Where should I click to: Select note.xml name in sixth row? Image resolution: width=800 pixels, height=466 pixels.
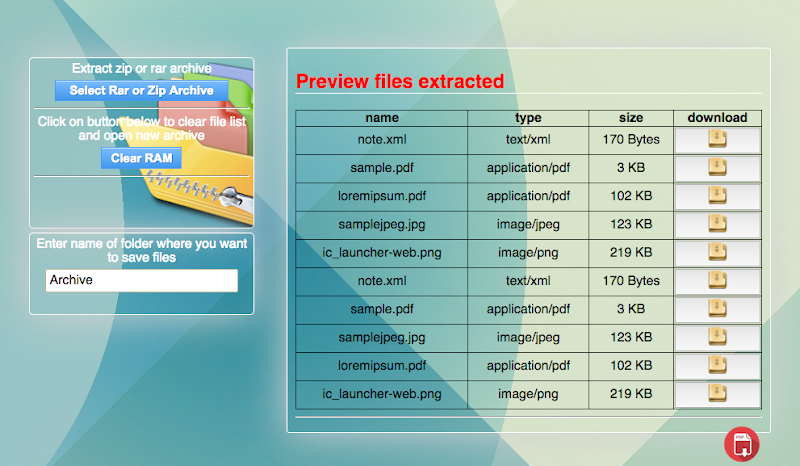click(382, 281)
